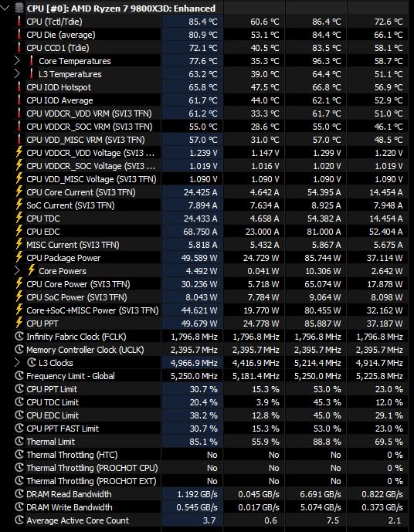
Task: Click the clock icon for DRAM Read Bandwidth
Action: click(19, 494)
